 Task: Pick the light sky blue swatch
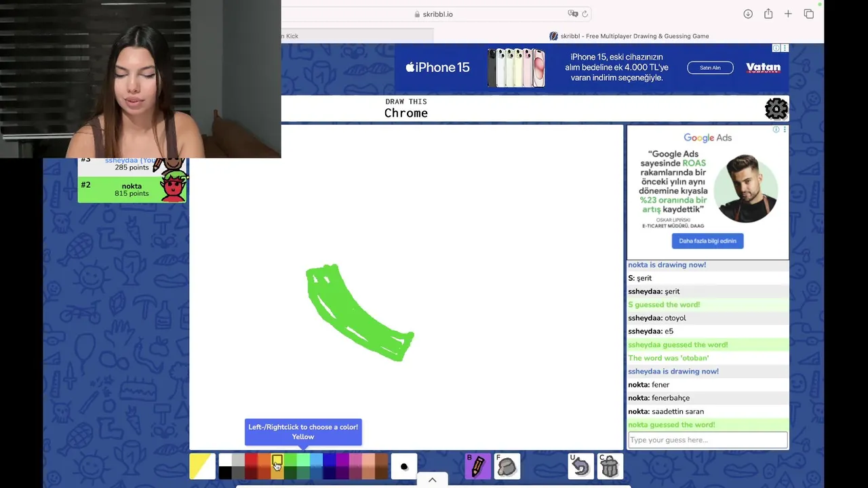click(316, 460)
